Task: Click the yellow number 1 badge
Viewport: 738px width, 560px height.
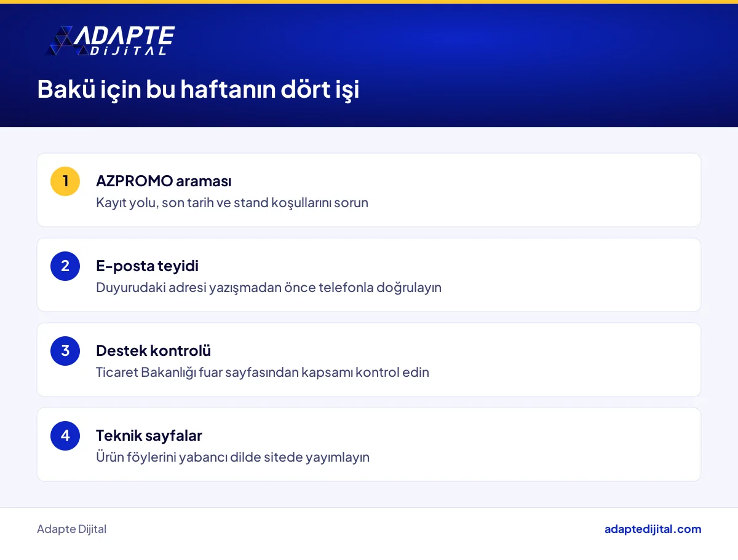Action: pos(65,181)
